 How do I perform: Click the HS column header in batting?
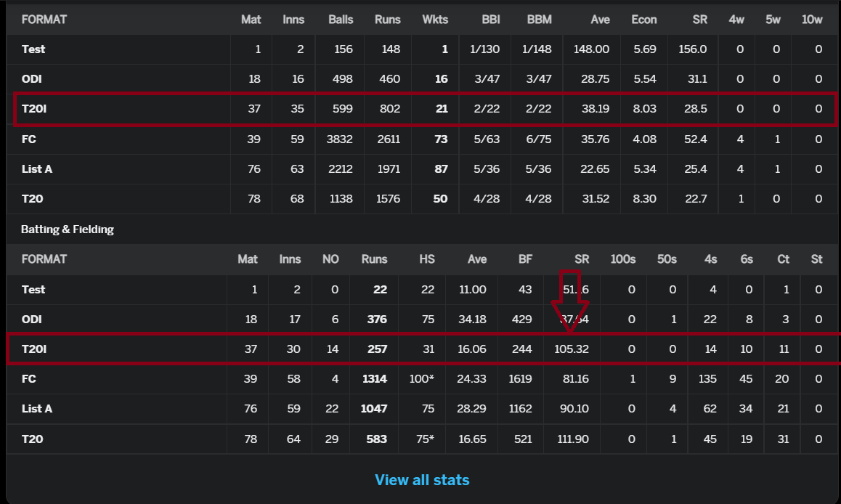pyautogui.click(x=427, y=259)
